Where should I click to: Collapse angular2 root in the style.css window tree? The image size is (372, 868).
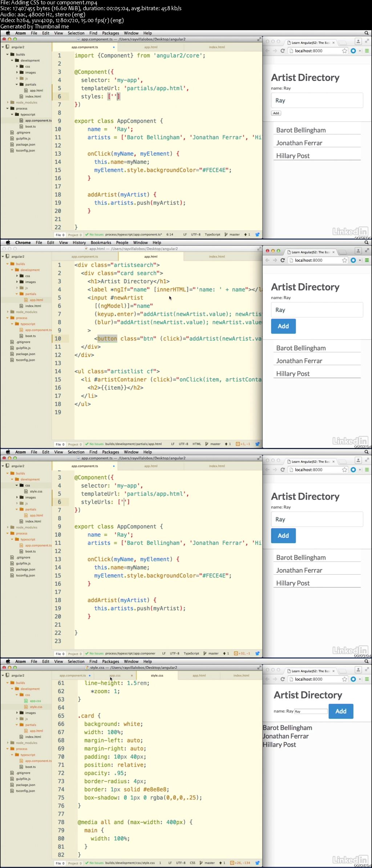(3, 675)
